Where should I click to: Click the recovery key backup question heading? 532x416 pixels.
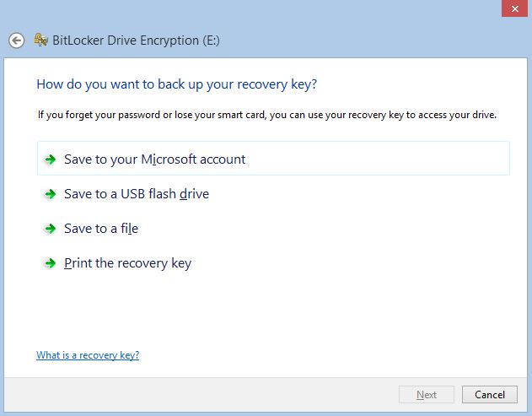[x=177, y=84]
